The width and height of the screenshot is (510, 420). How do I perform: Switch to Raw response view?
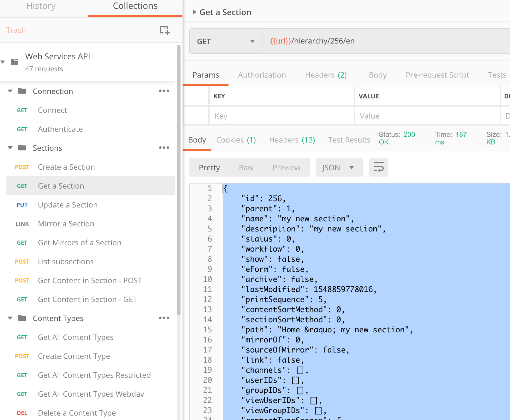(246, 168)
